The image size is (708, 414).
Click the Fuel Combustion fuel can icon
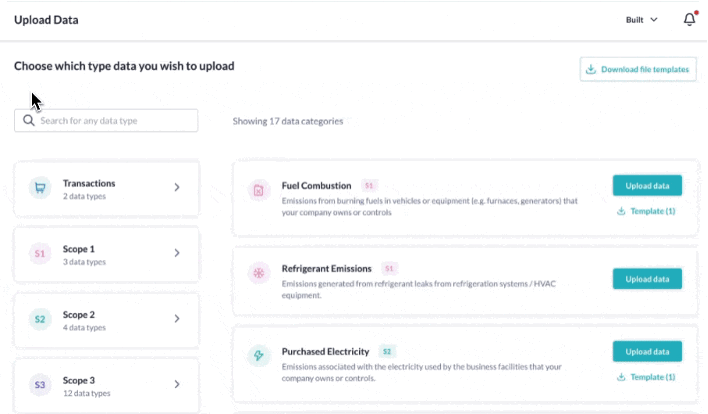[x=259, y=191]
